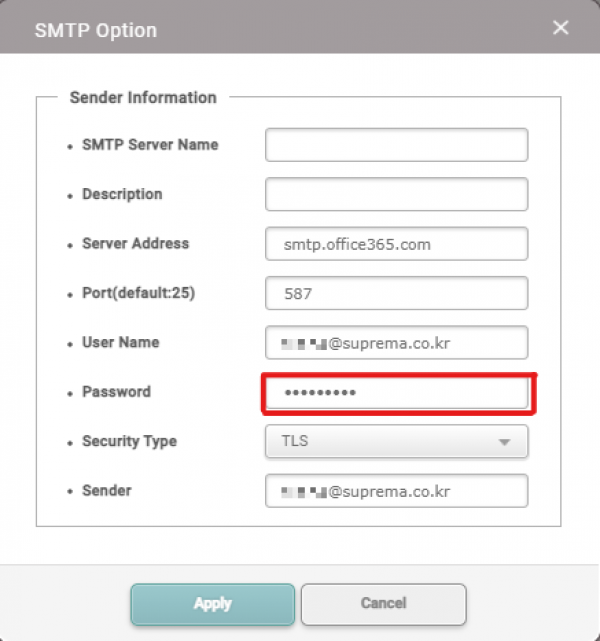Viewport: 600px width, 641px height.
Task: Expand the Security Type dropdown arrow
Action: tap(505, 442)
